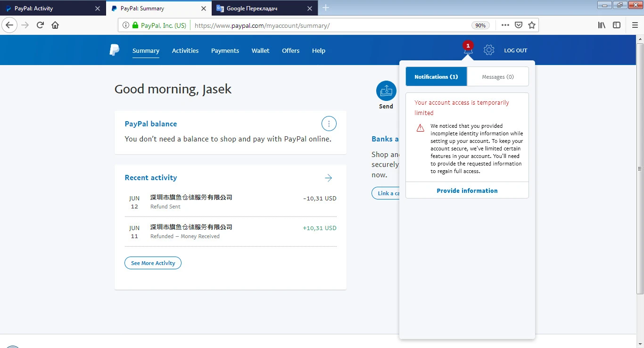The height and width of the screenshot is (348, 644).
Task: Open a new browser tab
Action: coord(326,8)
